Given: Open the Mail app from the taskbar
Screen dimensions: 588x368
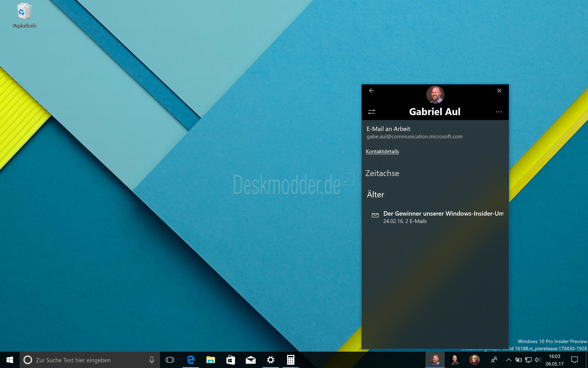Looking at the screenshot, I should tap(251, 360).
